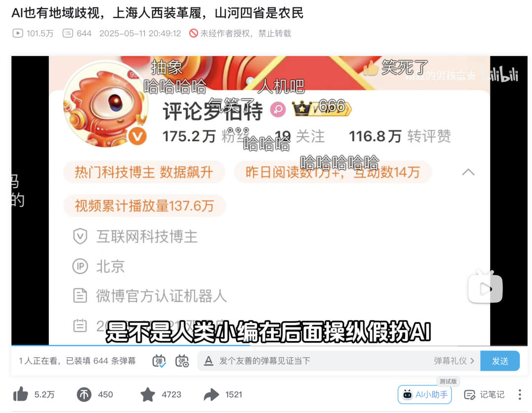Image resolution: width=532 pixels, height=413 pixels.
Task: Toggle danmaku display on or off
Action: pos(159,361)
